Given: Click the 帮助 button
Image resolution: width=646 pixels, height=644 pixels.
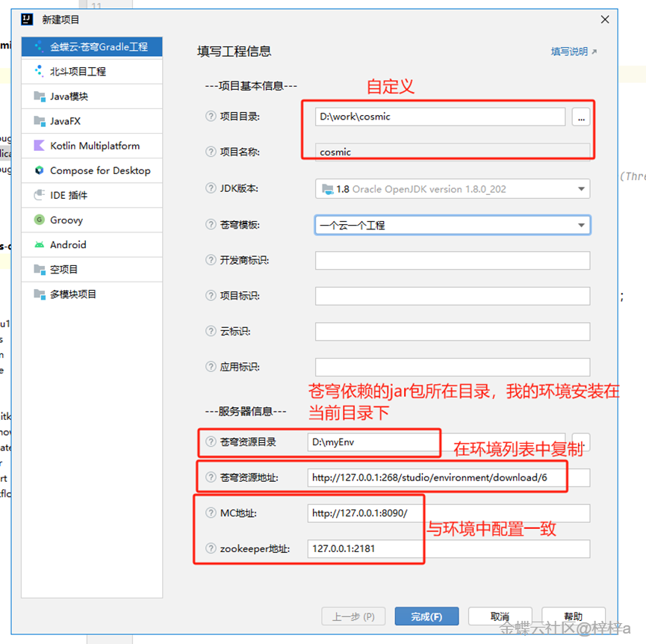Looking at the screenshot, I should point(573,616).
